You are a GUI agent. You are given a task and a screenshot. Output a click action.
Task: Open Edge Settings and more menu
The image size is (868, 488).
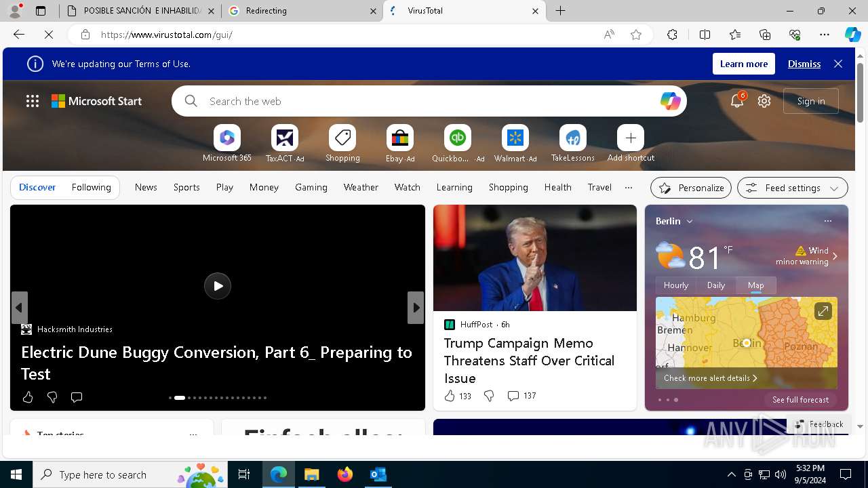[x=824, y=35]
